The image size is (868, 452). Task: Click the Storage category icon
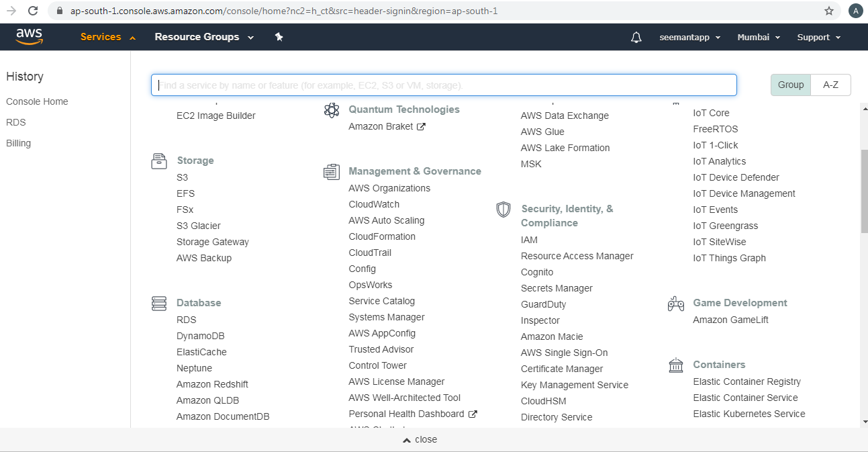point(159,161)
